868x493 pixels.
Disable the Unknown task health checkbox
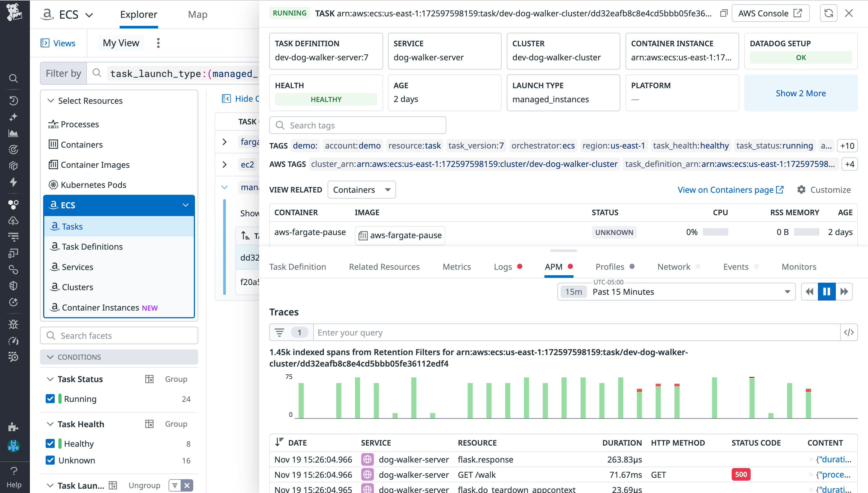pyautogui.click(x=50, y=460)
